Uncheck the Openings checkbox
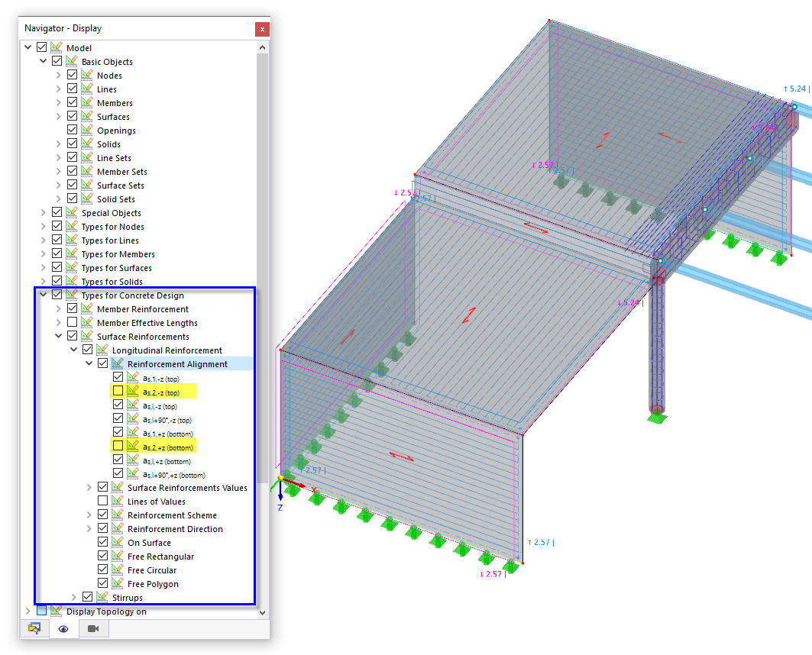Viewport: 812px width, 655px height. (x=72, y=129)
